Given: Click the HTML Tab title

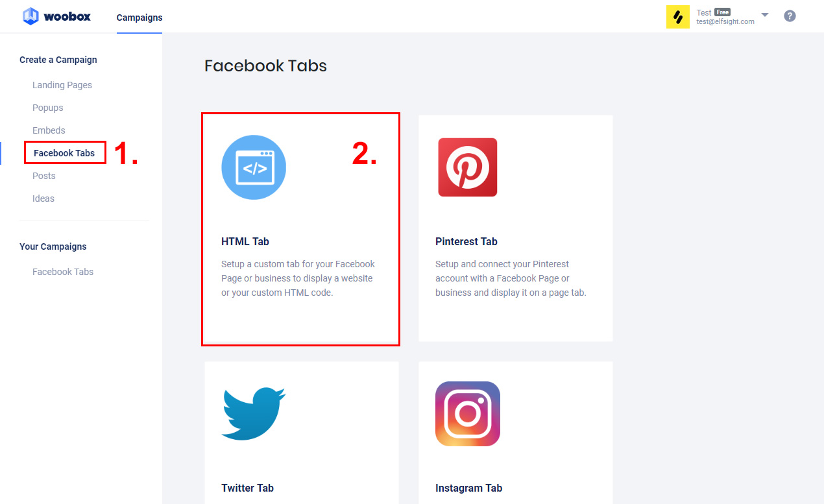Looking at the screenshot, I should point(245,241).
